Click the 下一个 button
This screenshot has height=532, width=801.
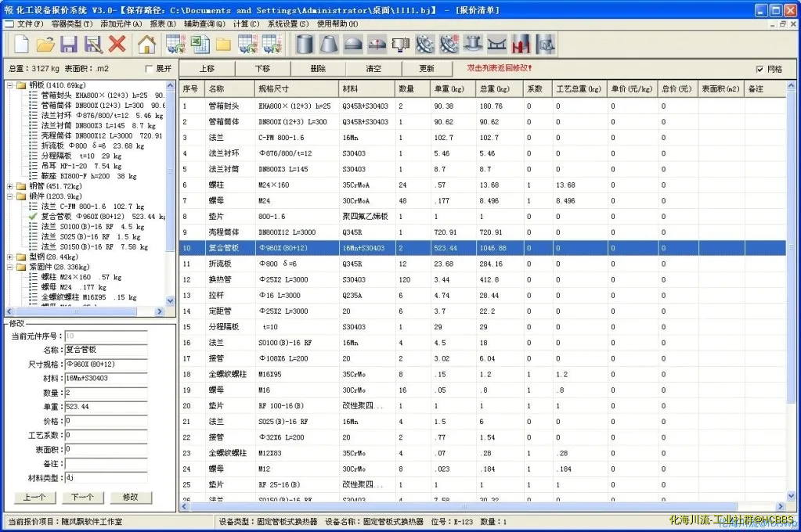82,498
